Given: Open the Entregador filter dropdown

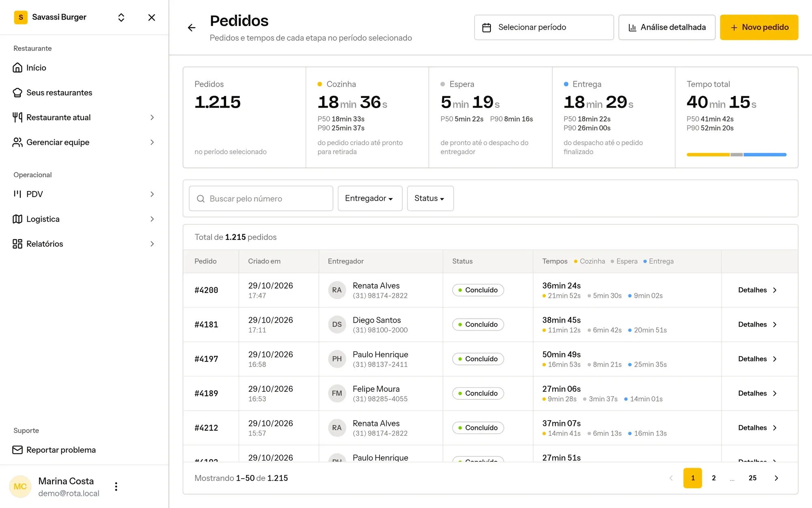Looking at the screenshot, I should coord(370,198).
